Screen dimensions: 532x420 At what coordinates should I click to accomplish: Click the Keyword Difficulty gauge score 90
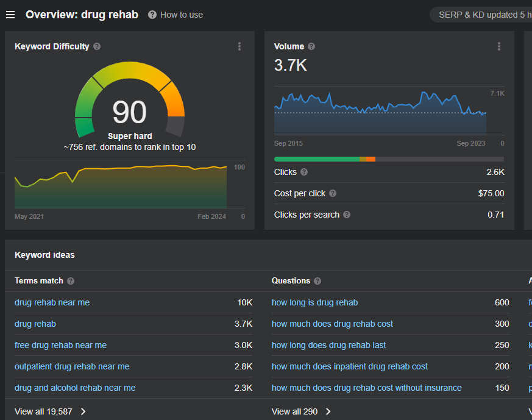(130, 112)
